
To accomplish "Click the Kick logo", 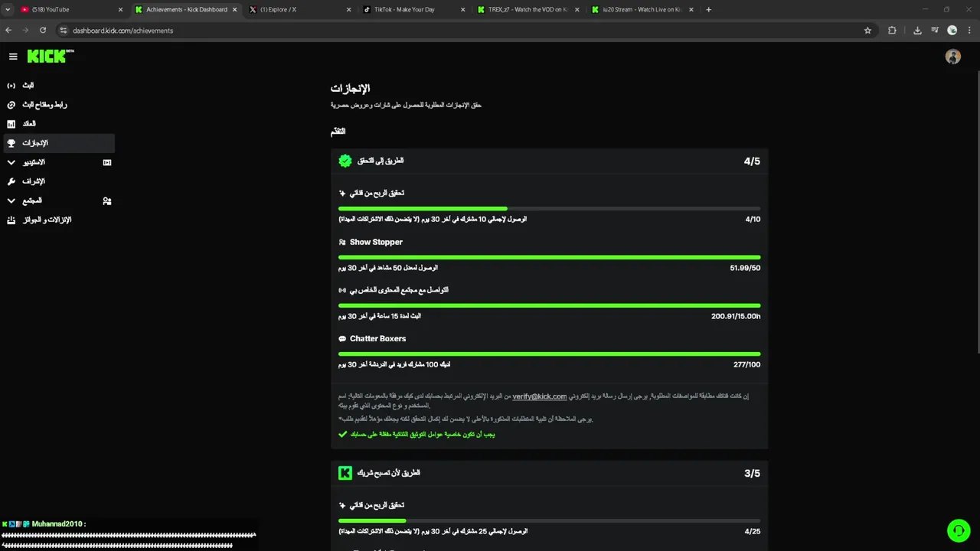I will tap(47, 56).
